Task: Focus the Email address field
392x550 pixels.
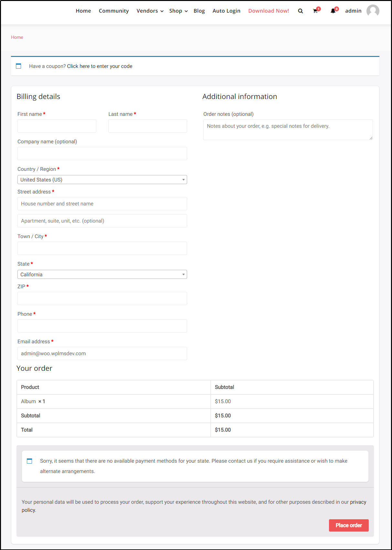Action: tap(102, 353)
